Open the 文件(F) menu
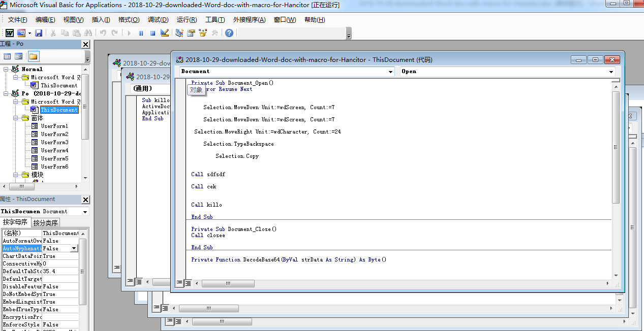This screenshot has height=331, width=644. point(17,20)
